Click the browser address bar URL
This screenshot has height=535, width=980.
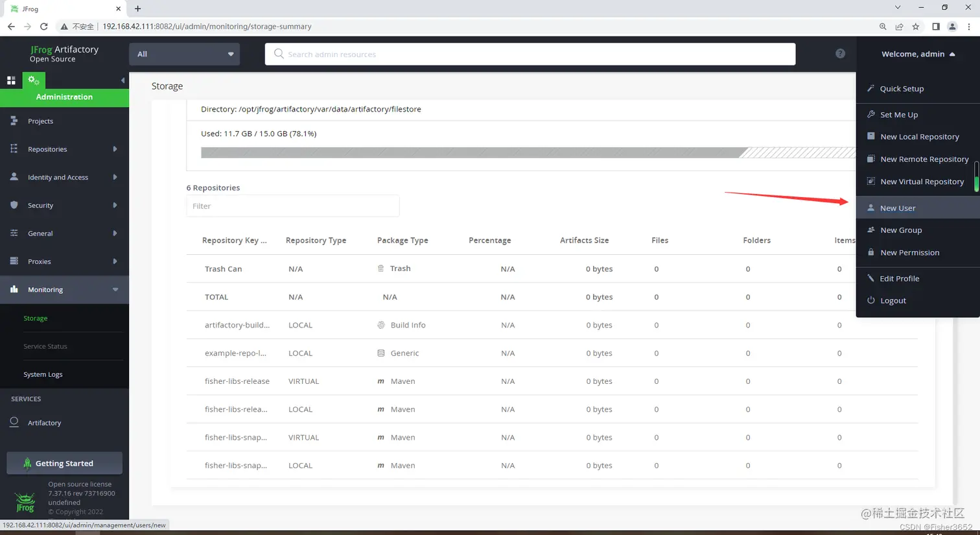207,27
